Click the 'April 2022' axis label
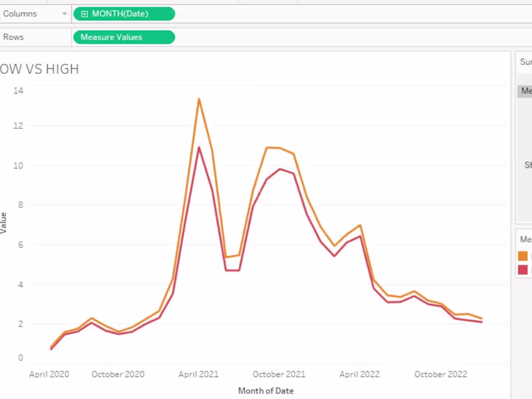The image size is (532, 399). pyautogui.click(x=360, y=374)
